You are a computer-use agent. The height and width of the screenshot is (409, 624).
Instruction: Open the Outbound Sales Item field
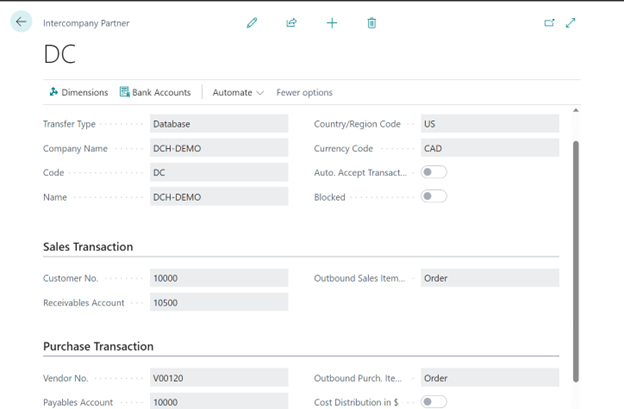489,278
